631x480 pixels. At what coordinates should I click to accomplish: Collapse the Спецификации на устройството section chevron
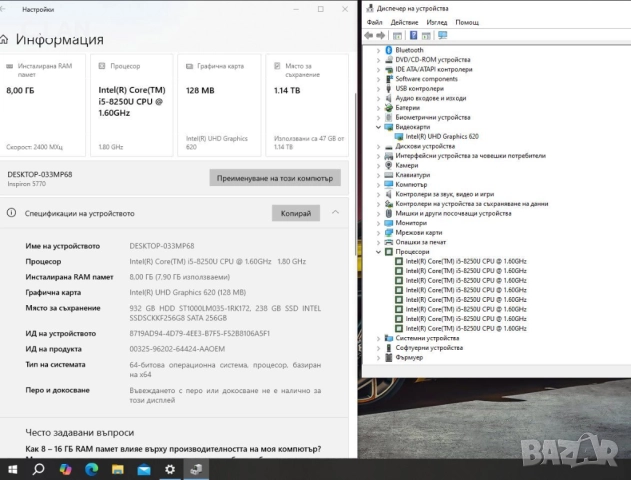coord(335,212)
